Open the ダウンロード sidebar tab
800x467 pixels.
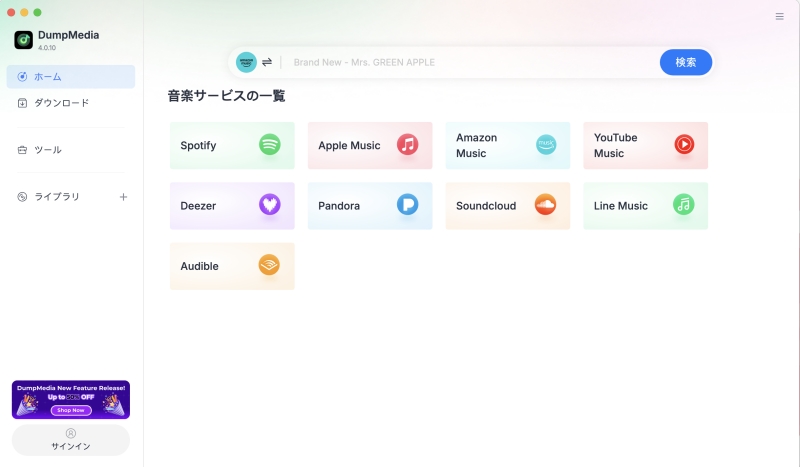coord(71,103)
